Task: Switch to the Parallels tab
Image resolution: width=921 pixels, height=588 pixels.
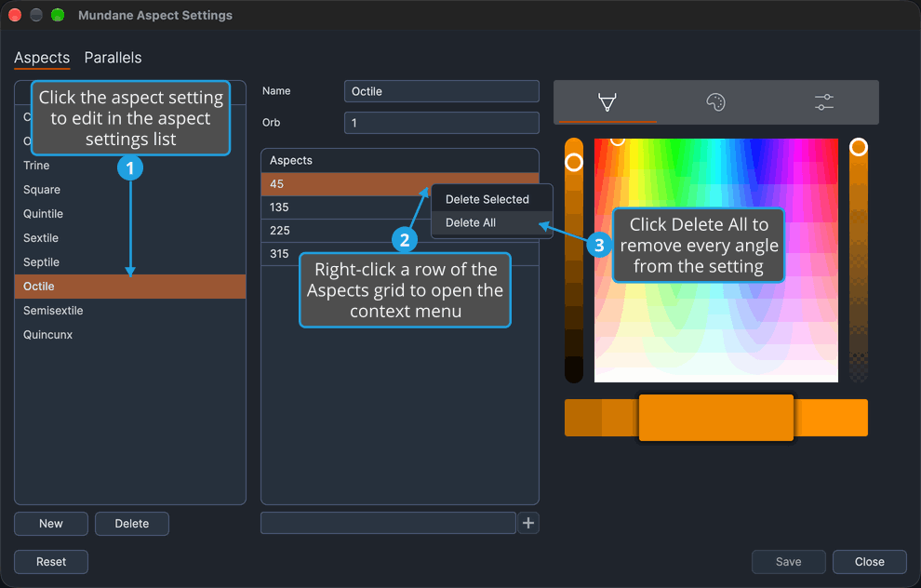Action: (x=113, y=58)
